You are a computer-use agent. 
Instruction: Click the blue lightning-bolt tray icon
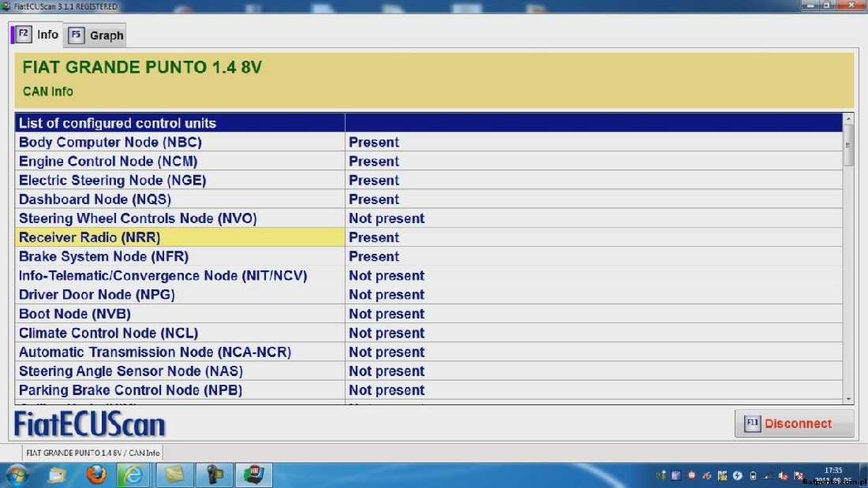(x=737, y=475)
